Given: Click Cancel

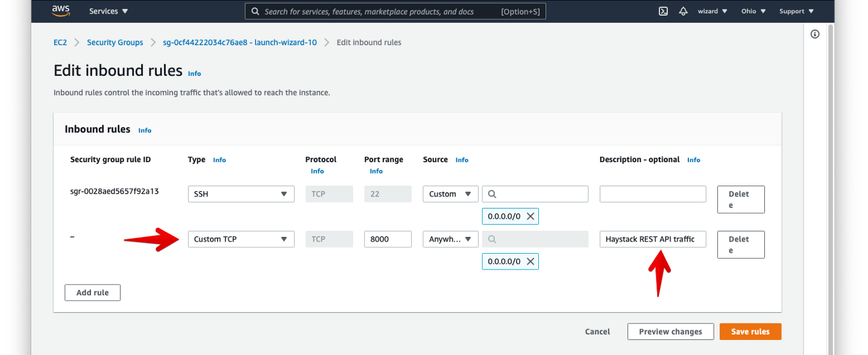Looking at the screenshot, I should (x=597, y=331).
